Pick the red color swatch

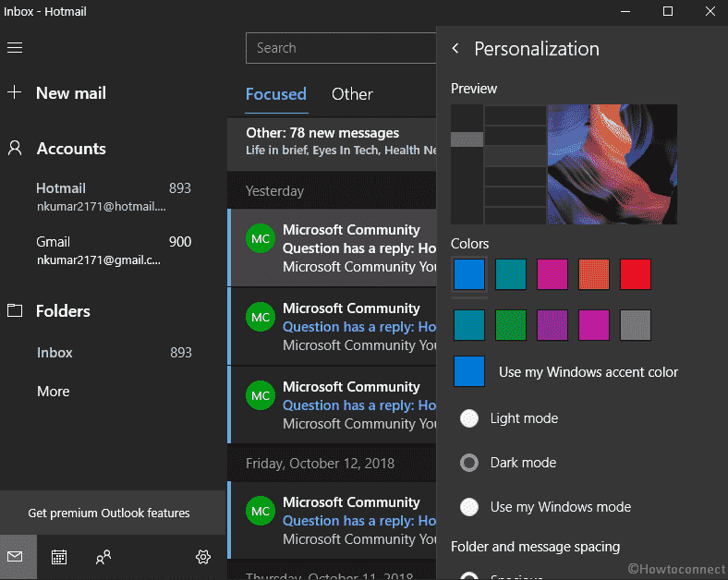635,274
